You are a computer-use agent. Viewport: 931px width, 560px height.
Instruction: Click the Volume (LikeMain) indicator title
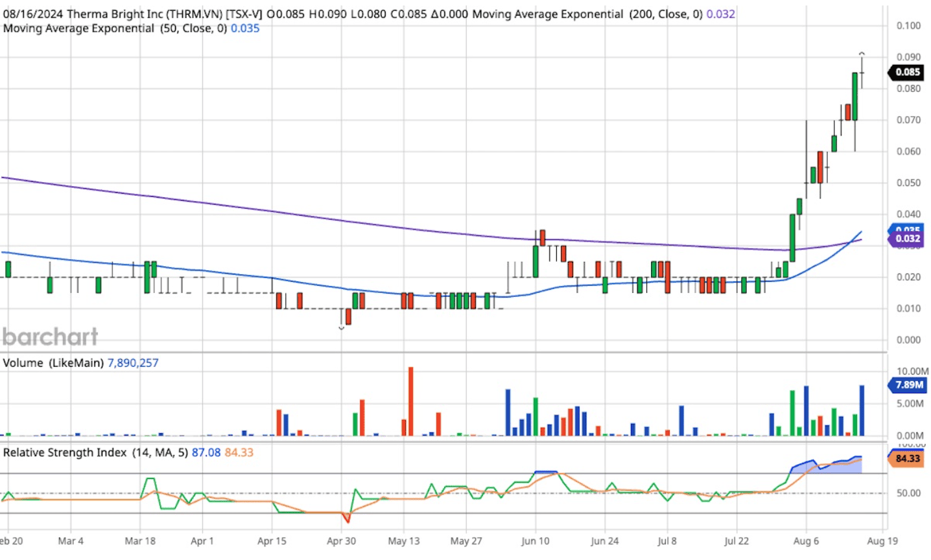53,363
